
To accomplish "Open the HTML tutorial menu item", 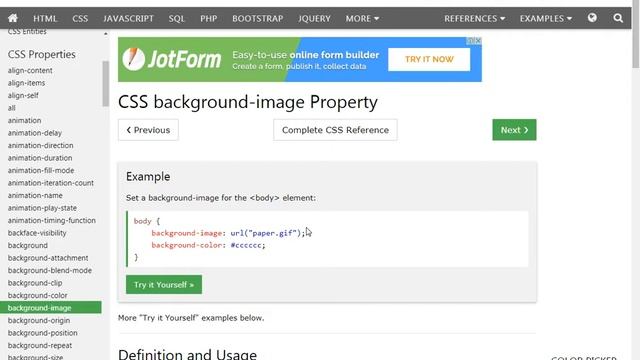I will 45,19.
